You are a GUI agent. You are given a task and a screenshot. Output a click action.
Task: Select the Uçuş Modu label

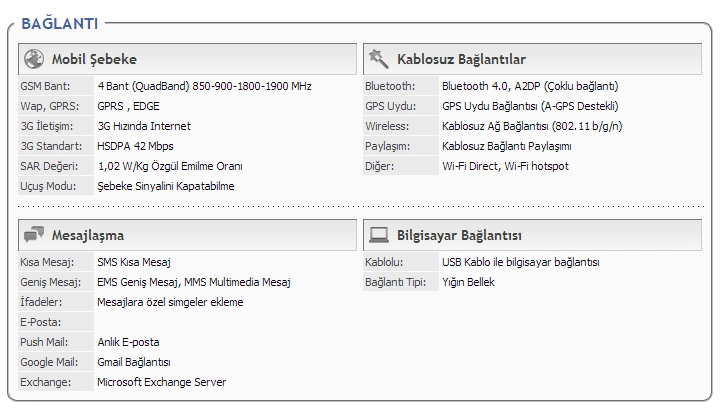coord(46,186)
